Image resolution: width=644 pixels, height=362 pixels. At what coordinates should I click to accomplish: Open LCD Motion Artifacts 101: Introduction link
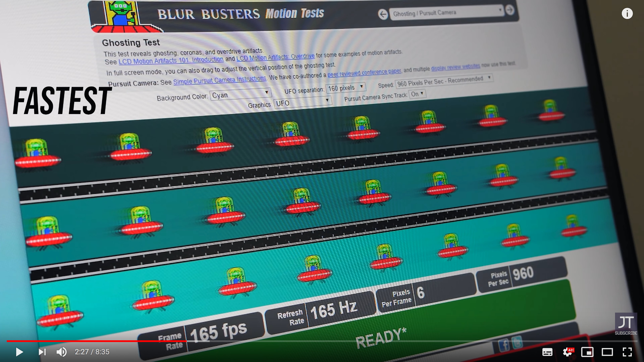(171, 60)
